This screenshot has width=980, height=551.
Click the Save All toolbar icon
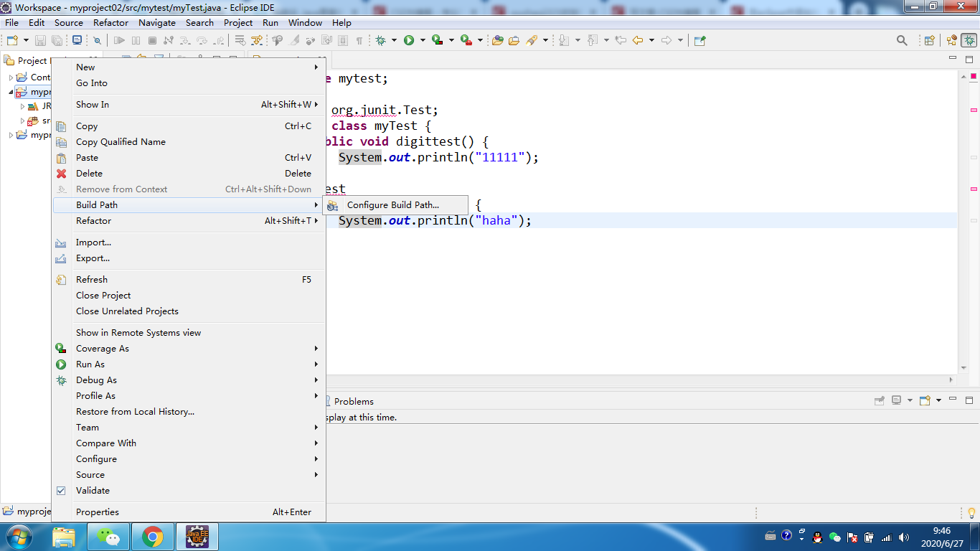56,41
